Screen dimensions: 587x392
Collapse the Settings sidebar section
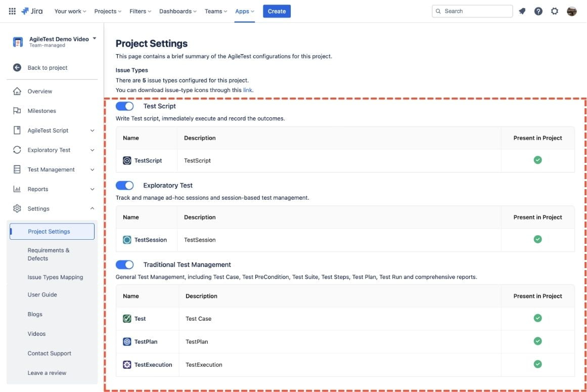pos(92,209)
